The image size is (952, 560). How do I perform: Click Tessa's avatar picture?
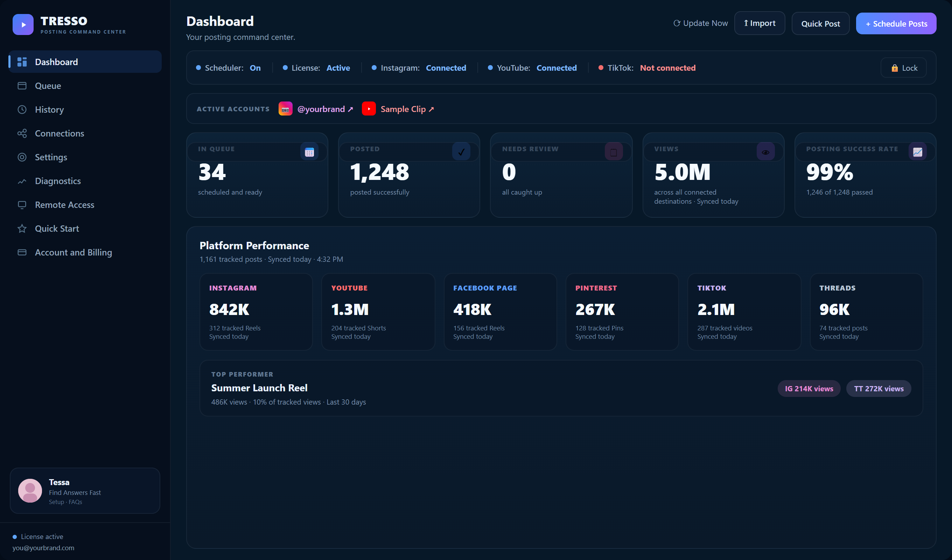point(30,491)
